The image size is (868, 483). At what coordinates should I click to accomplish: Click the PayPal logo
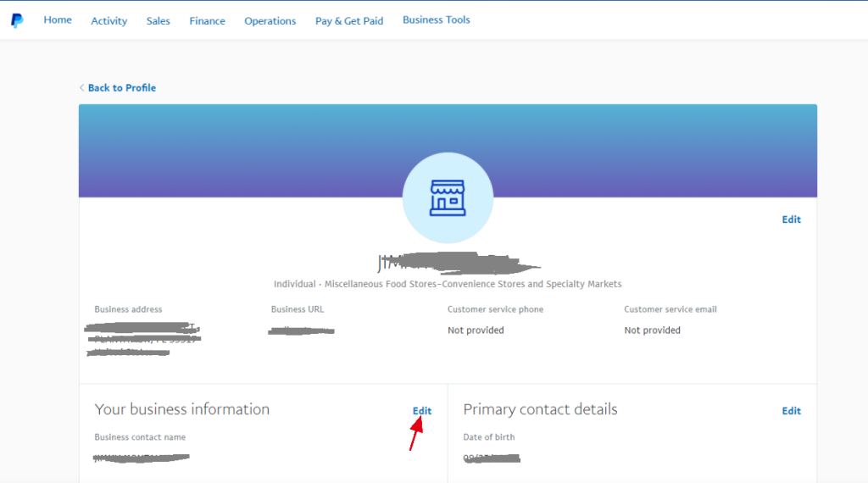(x=17, y=20)
